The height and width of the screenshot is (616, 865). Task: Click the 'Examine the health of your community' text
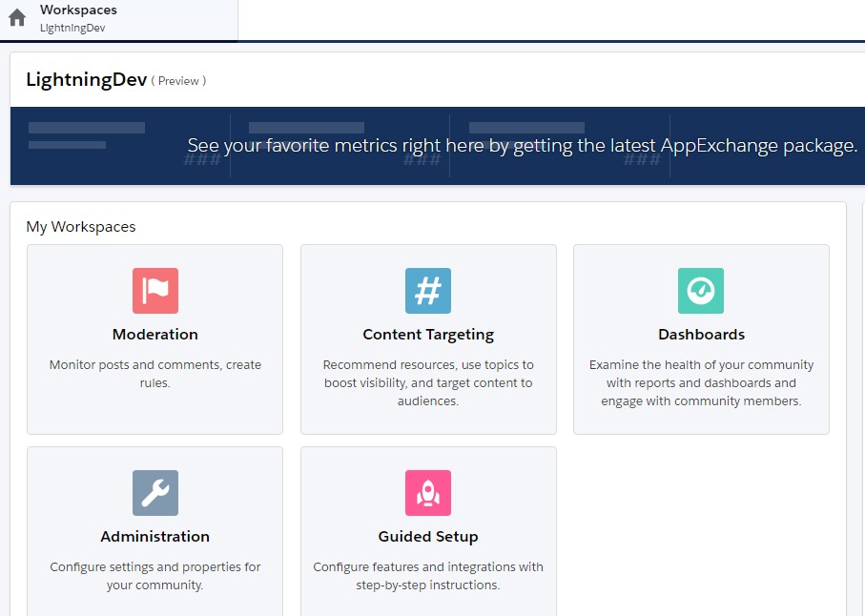(x=701, y=364)
